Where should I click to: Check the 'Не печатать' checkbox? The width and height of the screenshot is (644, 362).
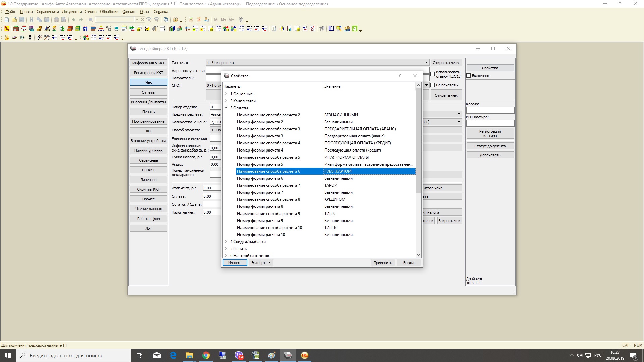pyautogui.click(x=433, y=85)
